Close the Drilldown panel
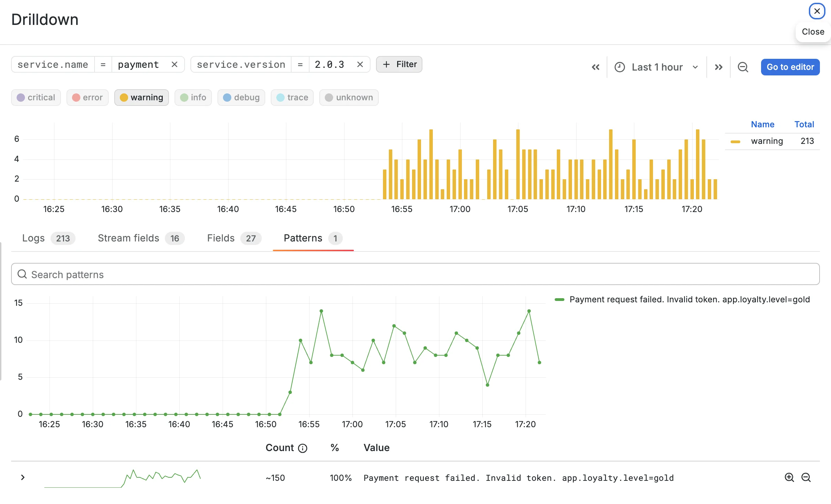Viewport: 831px width, 504px height. pos(817,11)
